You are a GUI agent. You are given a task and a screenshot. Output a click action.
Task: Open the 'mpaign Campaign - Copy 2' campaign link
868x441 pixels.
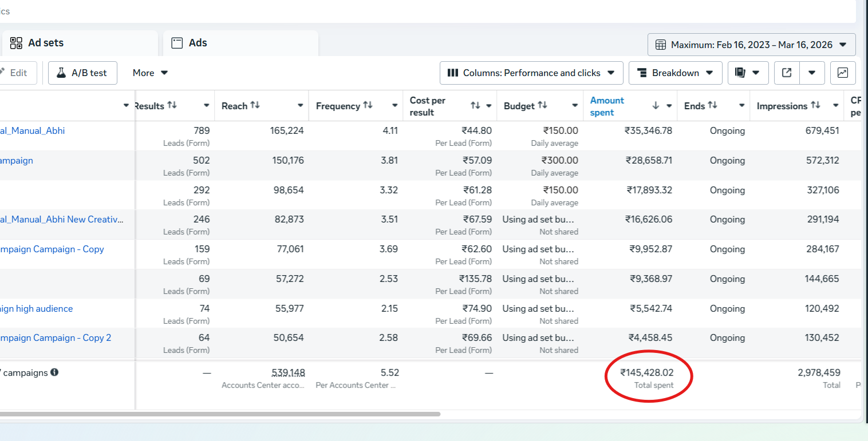[x=56, y=337]
